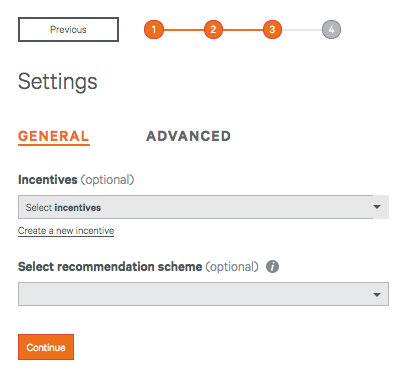Open the recommendation scheme dropdown box

click(x=203, y=294)
